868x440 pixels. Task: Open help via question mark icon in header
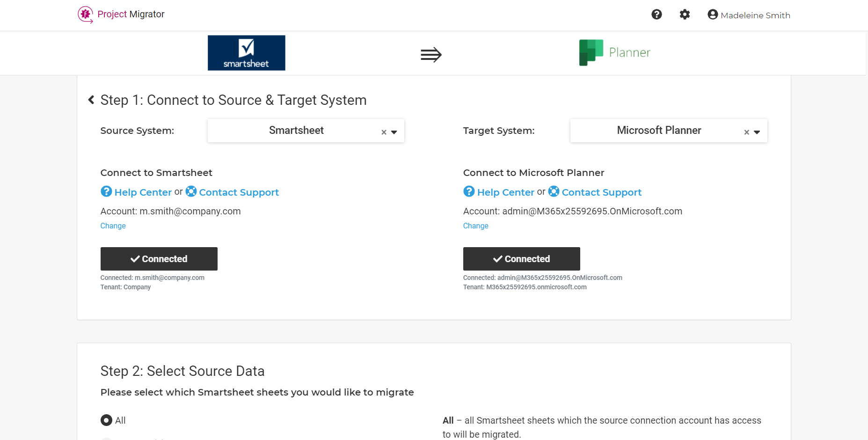[656, 15]
